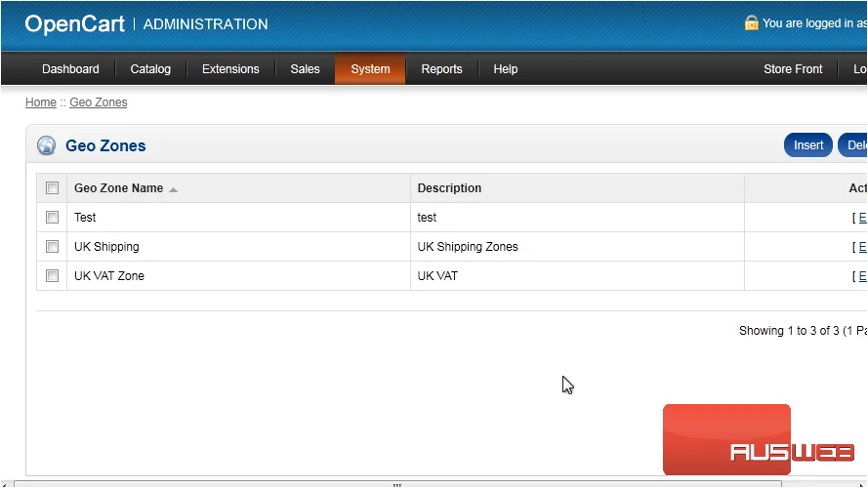The image size is (868, 488).
Task: Click the Delete button
Action: (x=853, y=145)
